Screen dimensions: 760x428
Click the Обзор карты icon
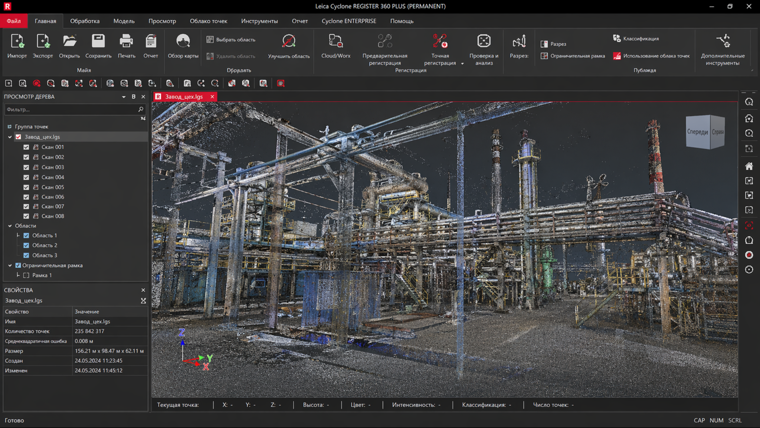[x=183, y=41]
